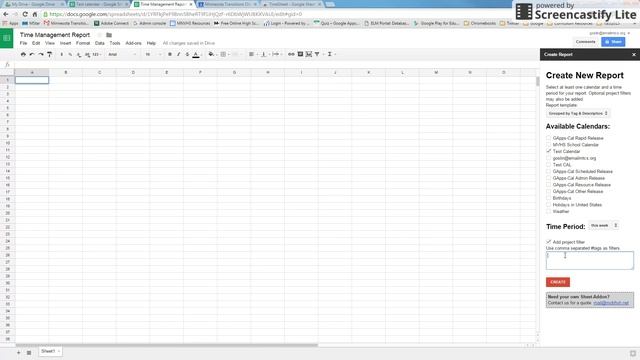640x360 pixels.
Task: Toggle italic formatting
Action: (178, 54)
